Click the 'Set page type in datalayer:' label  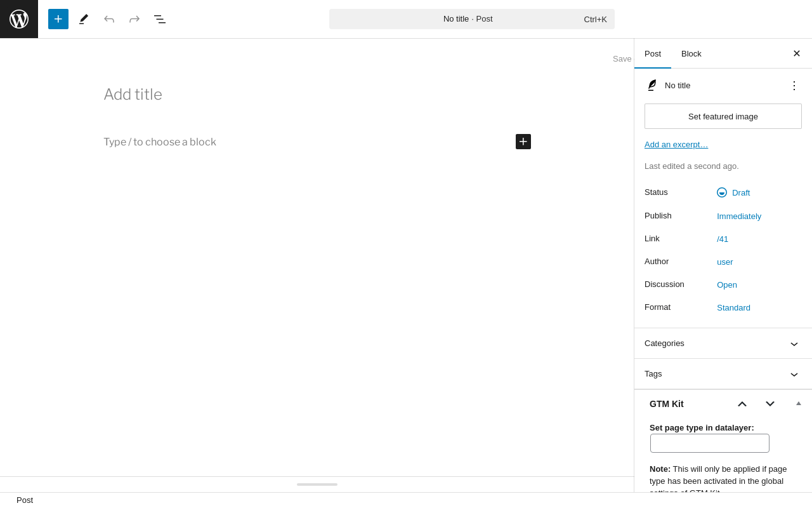pyautogui.click(x=702, y=428)
